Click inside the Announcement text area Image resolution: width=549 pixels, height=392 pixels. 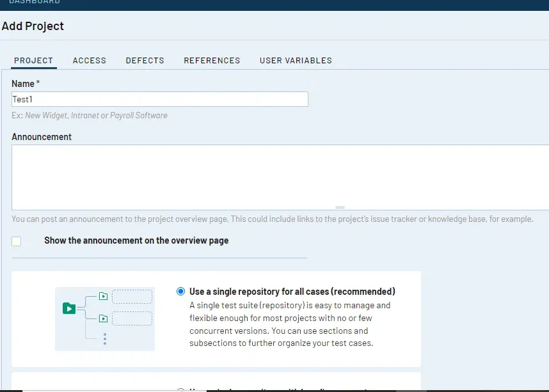[x=280, y=177]
